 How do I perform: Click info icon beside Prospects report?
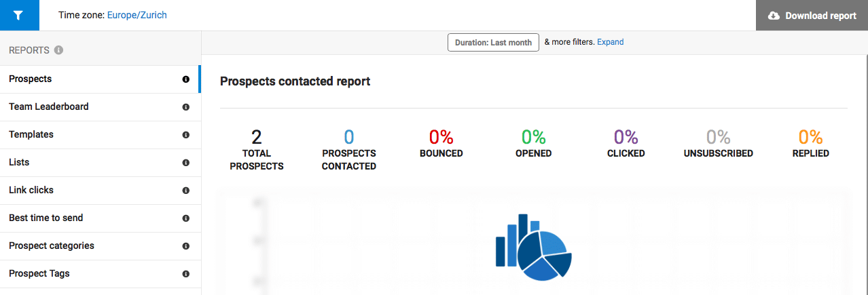click(x=185, y=79)
